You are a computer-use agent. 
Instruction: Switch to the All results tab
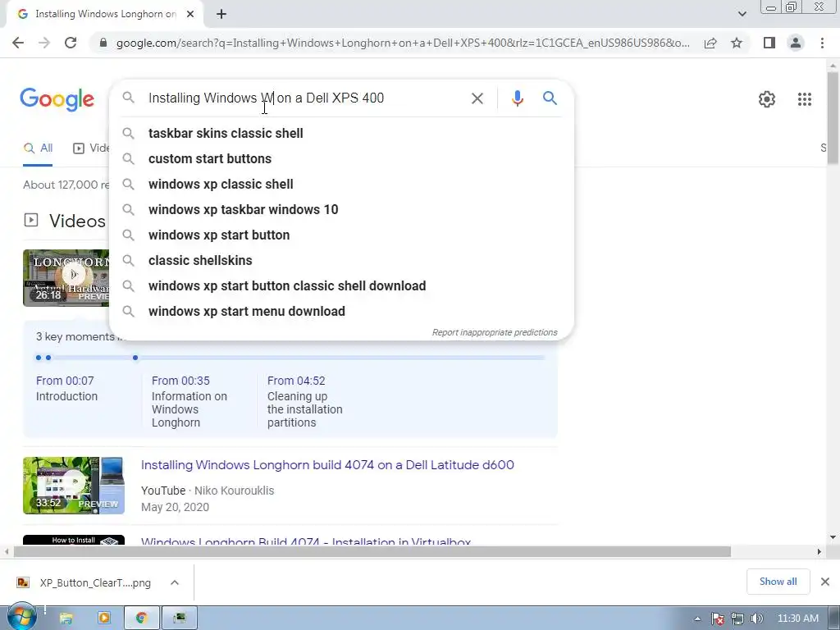(38, 148)
